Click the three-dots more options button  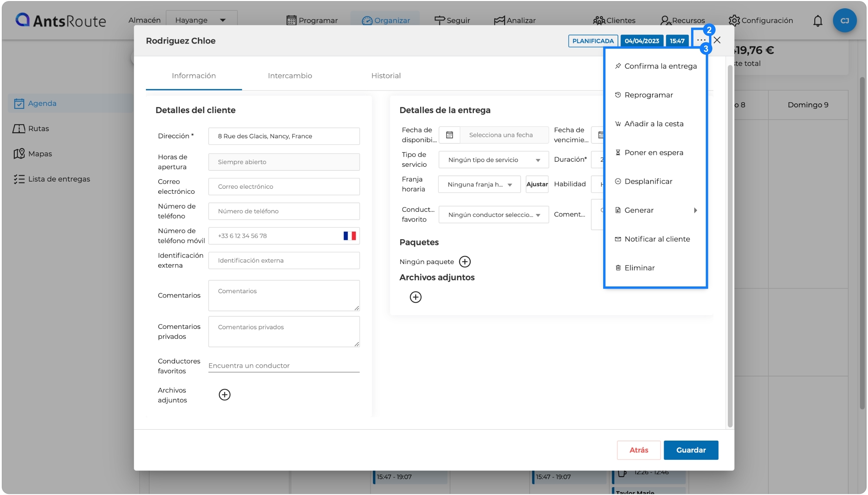[701, 40]
